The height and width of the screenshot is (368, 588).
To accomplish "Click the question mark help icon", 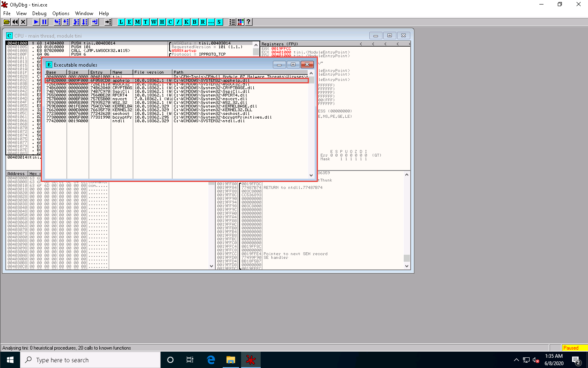I will pos(248,22).
